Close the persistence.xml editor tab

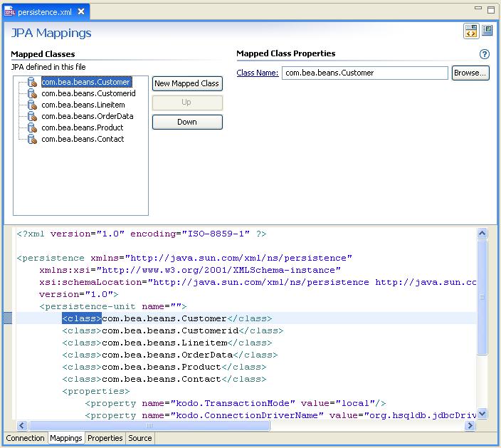coord(81,12)
